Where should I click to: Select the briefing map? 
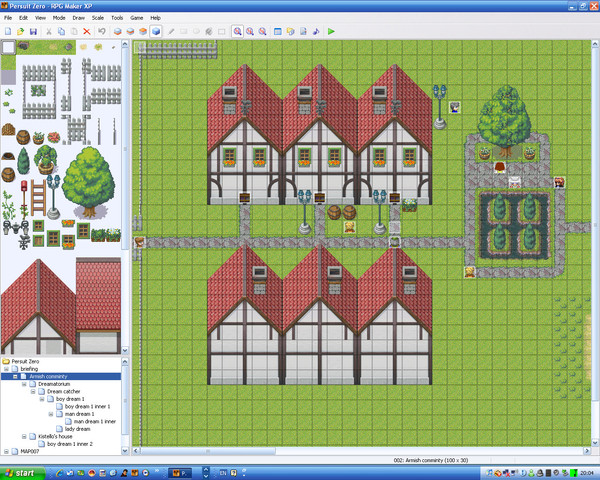[29, 369]
